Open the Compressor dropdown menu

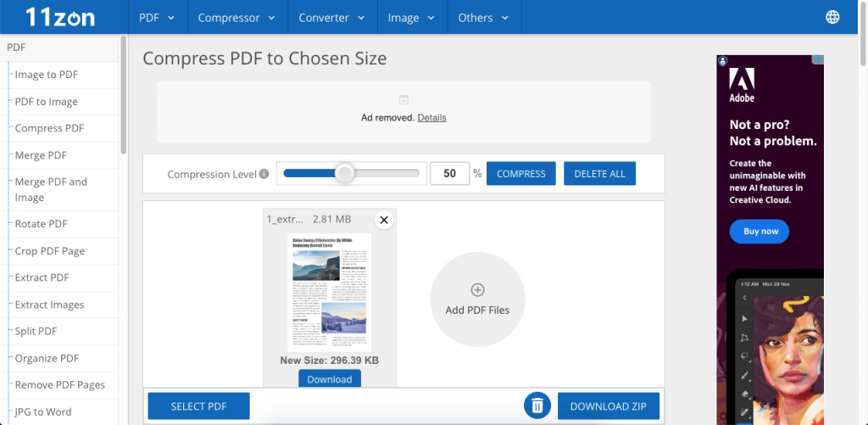coord(233,18)
